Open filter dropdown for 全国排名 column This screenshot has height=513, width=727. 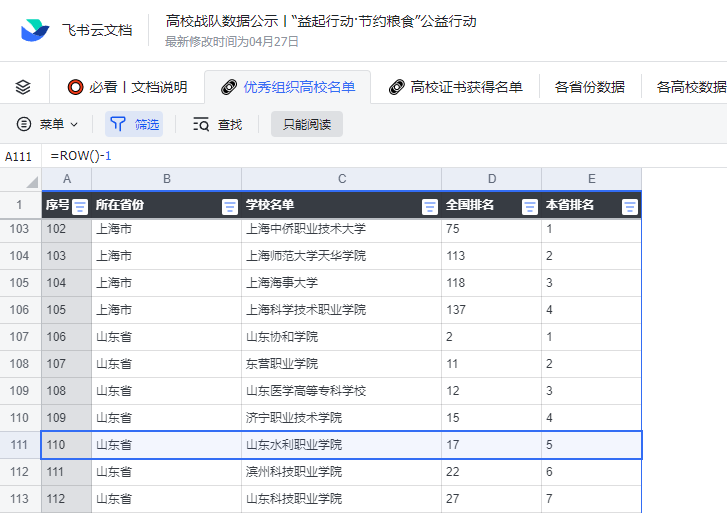[529, 207]
